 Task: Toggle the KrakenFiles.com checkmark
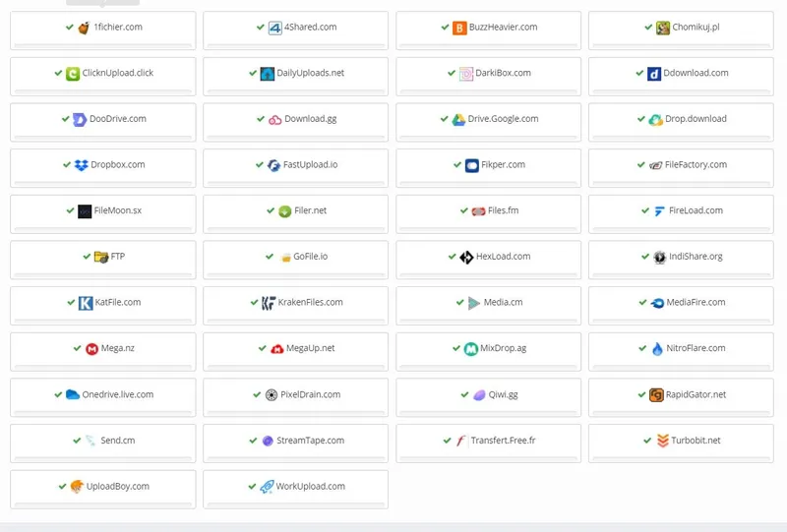[254, 302]
